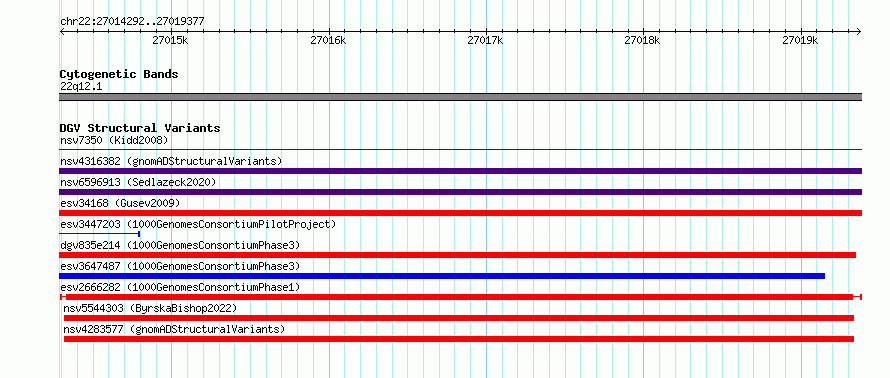Viewport: 890px width, 378px height.
Task: Click the ruler's right arrowhead
Action: 859,31
